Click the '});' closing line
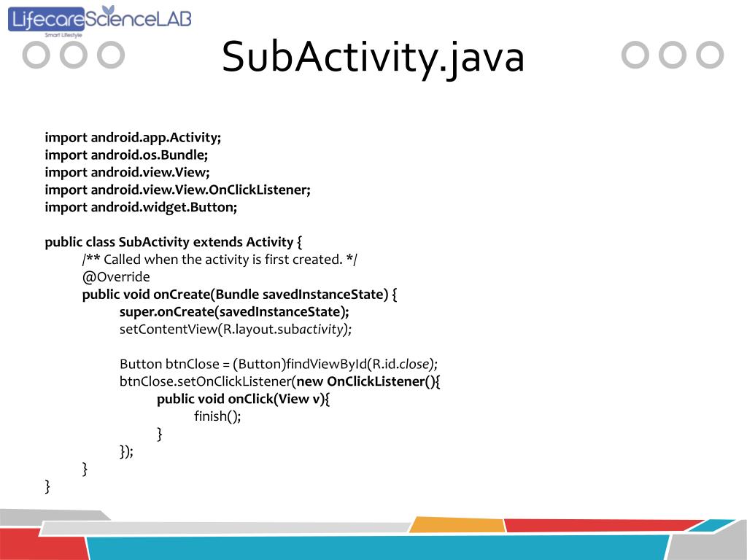Image resolution: width=747 pixels, height=560 pixels. tap(126, 451)
